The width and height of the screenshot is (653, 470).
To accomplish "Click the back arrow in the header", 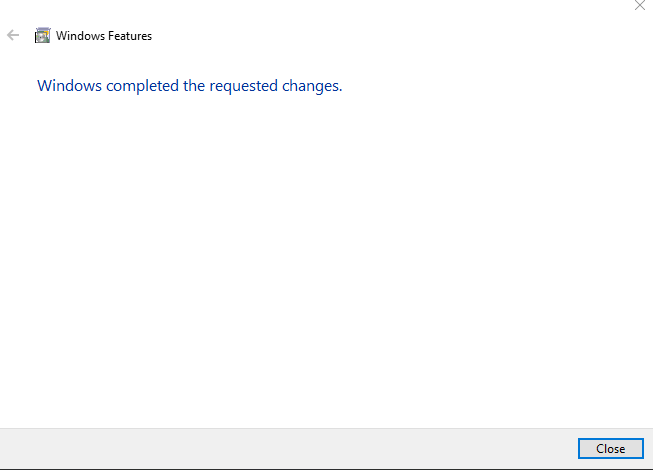I will tap(13, 35).
